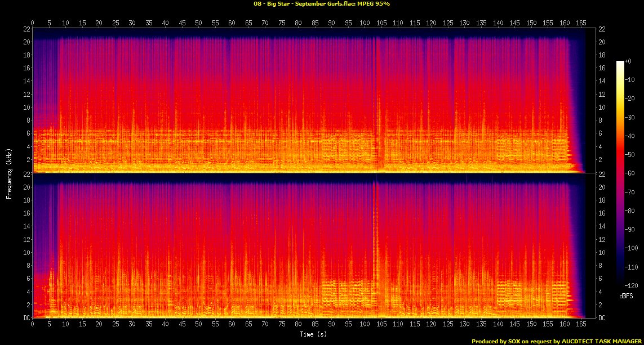This screenshot has width=644, height=345.
Task: Click the 165 tick on the bottom time axis
Action: [x=581, y=325]
